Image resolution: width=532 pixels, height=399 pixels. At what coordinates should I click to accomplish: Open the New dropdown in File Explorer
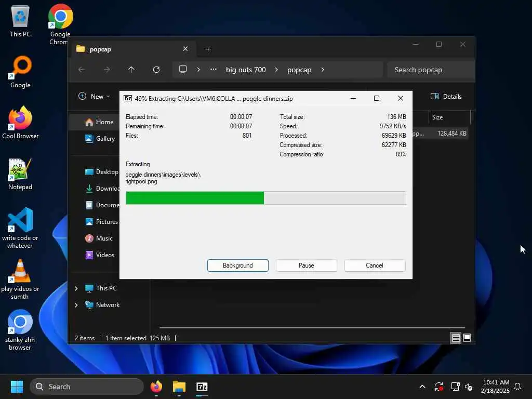(x=94, y=96)
